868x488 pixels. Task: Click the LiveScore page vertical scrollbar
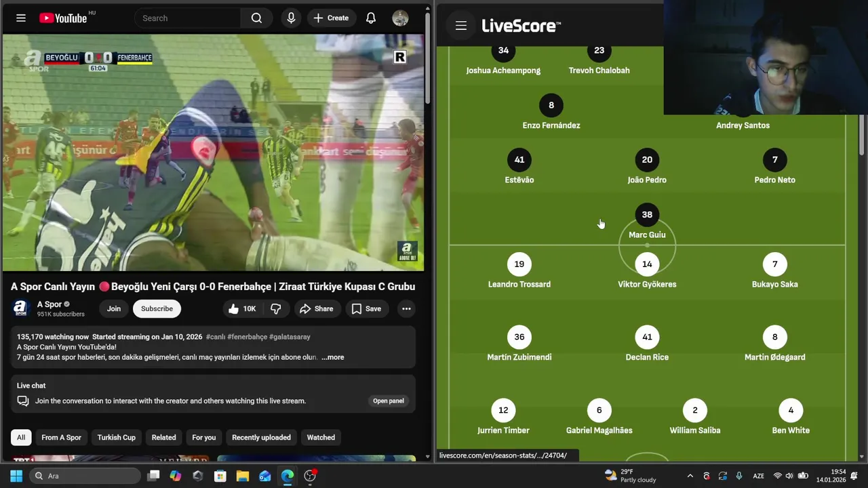pyautogui.click(x=863, y=136)
